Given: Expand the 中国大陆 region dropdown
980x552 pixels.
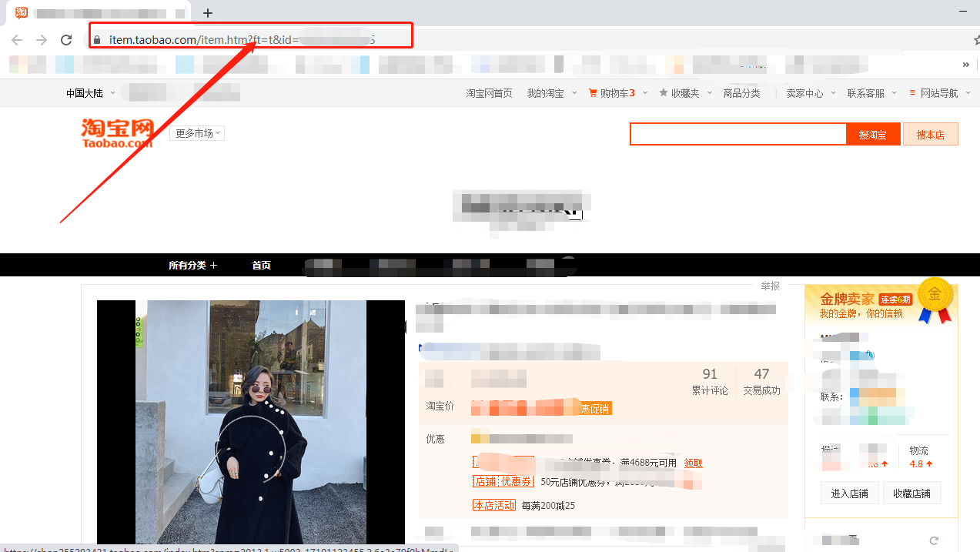Looking at the screenshot, I should (x=90, y=93).
